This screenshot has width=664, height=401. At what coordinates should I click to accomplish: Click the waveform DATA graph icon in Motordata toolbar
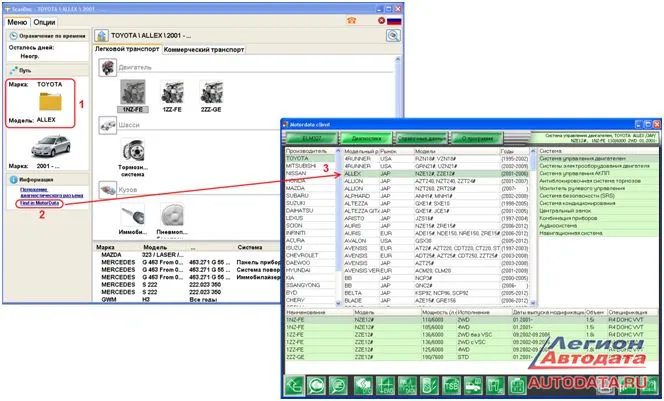coord(407,385)
